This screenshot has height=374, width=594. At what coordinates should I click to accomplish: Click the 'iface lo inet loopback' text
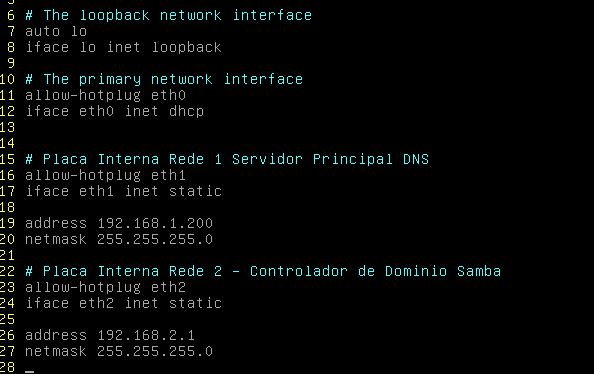pos(123,47)
